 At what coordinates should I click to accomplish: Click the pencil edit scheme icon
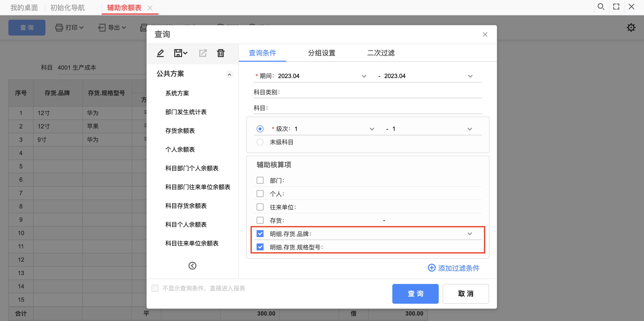coord(160,53)
